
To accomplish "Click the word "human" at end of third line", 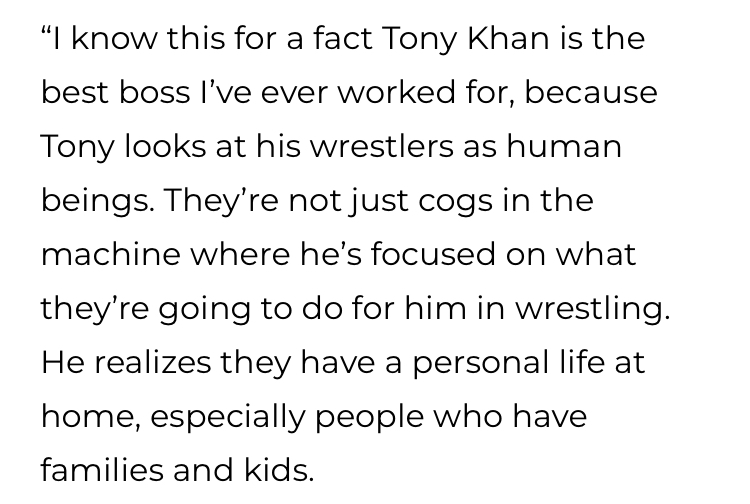I will (564, 146).
